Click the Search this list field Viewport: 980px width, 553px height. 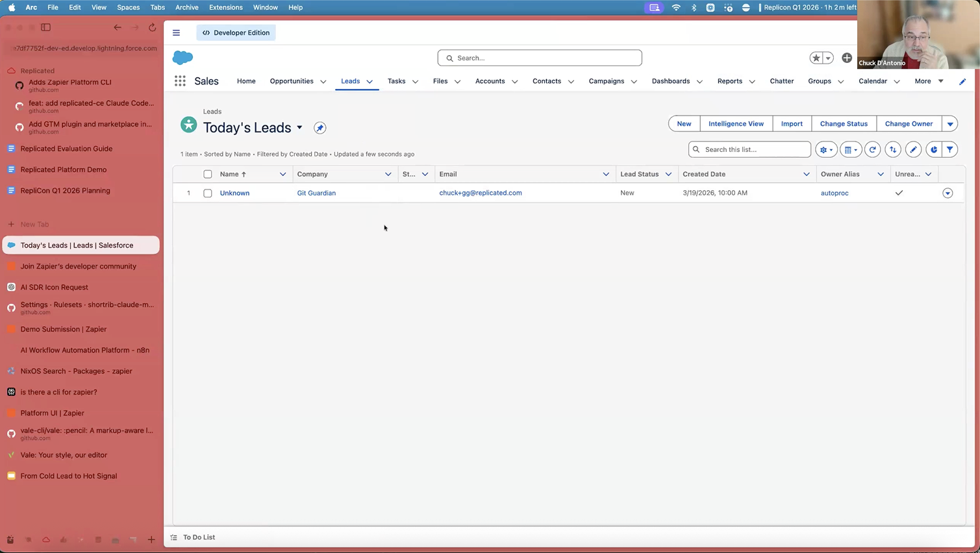click(x=749, y=149)
